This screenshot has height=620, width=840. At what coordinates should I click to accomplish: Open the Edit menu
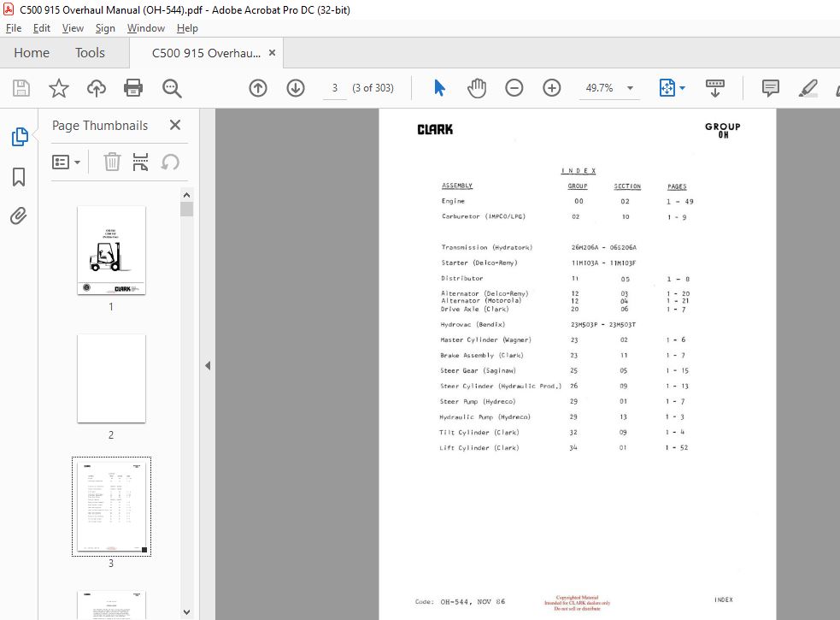[41, 28]
